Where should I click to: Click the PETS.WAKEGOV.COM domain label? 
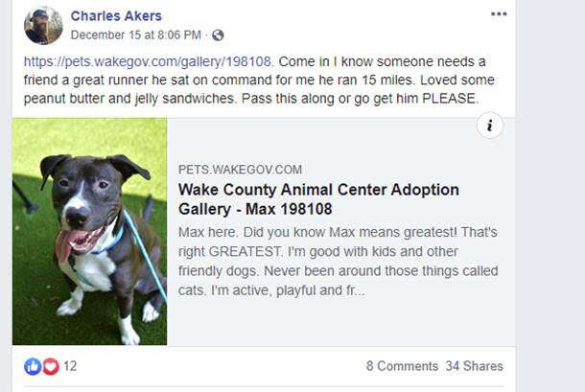pyautogui.click(x=240, y=170)
